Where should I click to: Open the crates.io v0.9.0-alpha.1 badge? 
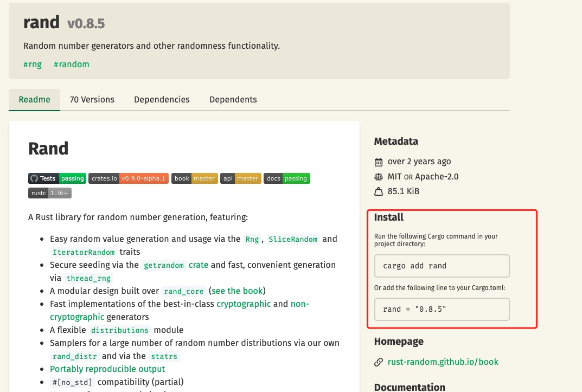[129, 178]
